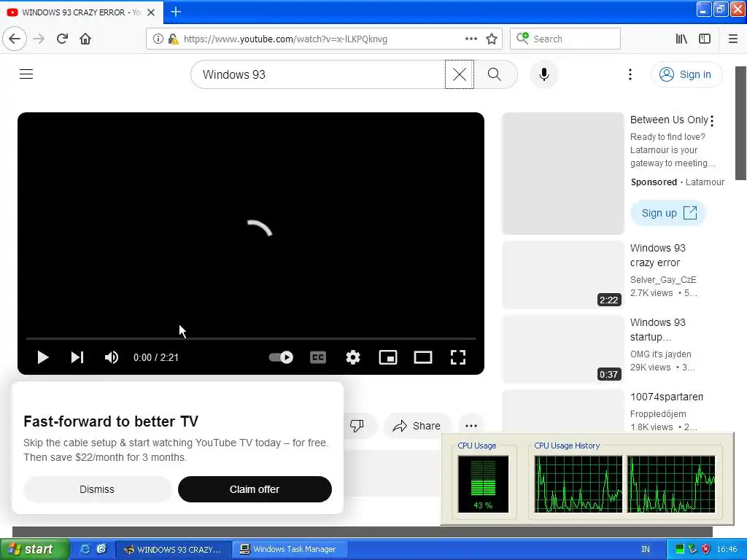Select the WINDOWS 93 CRAZY ERROR tab
Viewport: 747px width, 560px height.
tap(82, 12)
